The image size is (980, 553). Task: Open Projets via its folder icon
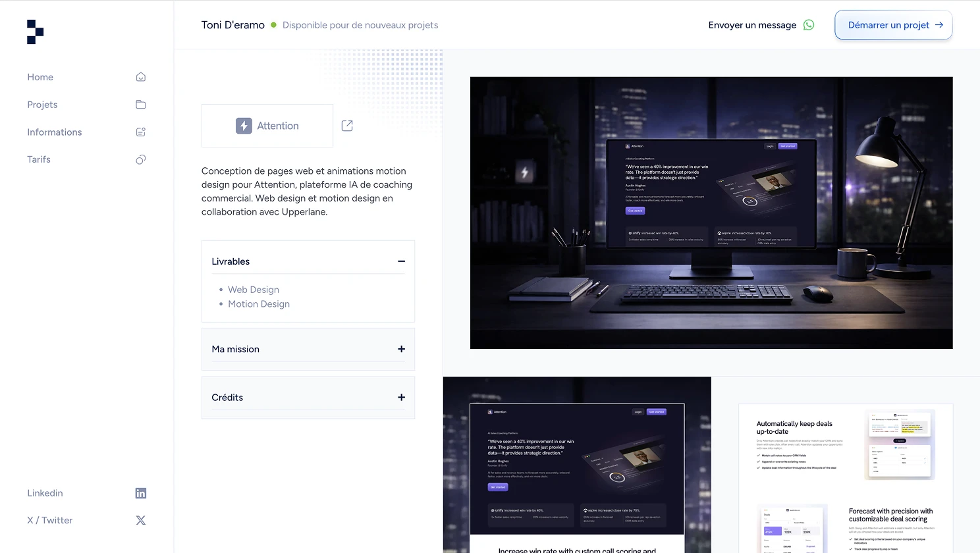140,104
